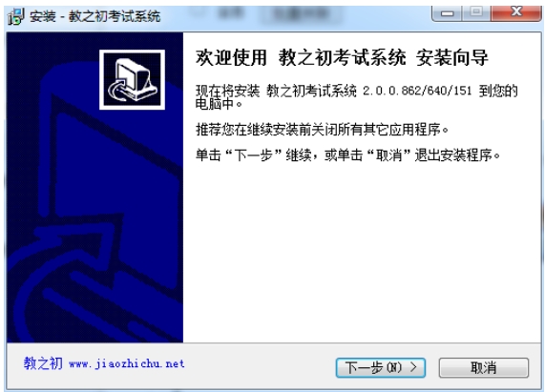Click 取消 to exit the installer
Image resolution: width=545 pixels, height=392 pixels.
coord(484,368)
